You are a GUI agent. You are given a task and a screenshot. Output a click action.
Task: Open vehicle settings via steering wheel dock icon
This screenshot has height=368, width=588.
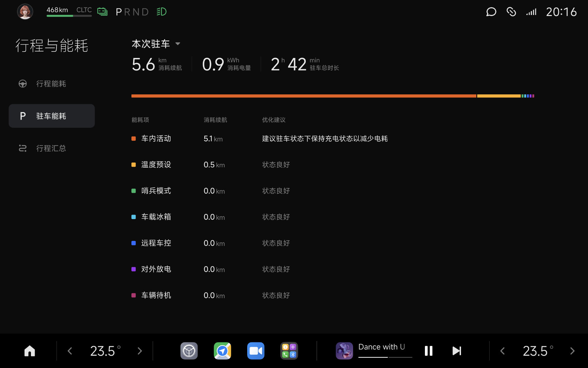[x=189, y=351]
